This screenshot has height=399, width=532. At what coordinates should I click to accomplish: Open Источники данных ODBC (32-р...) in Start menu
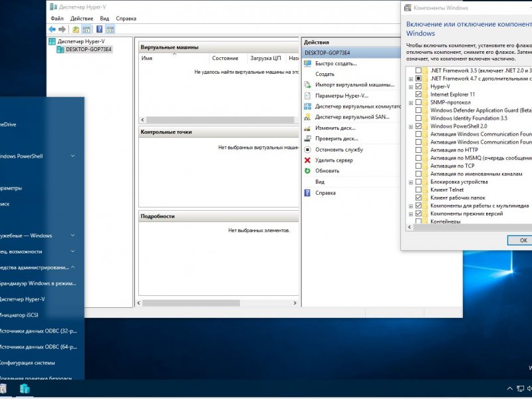tap(39, 331)
